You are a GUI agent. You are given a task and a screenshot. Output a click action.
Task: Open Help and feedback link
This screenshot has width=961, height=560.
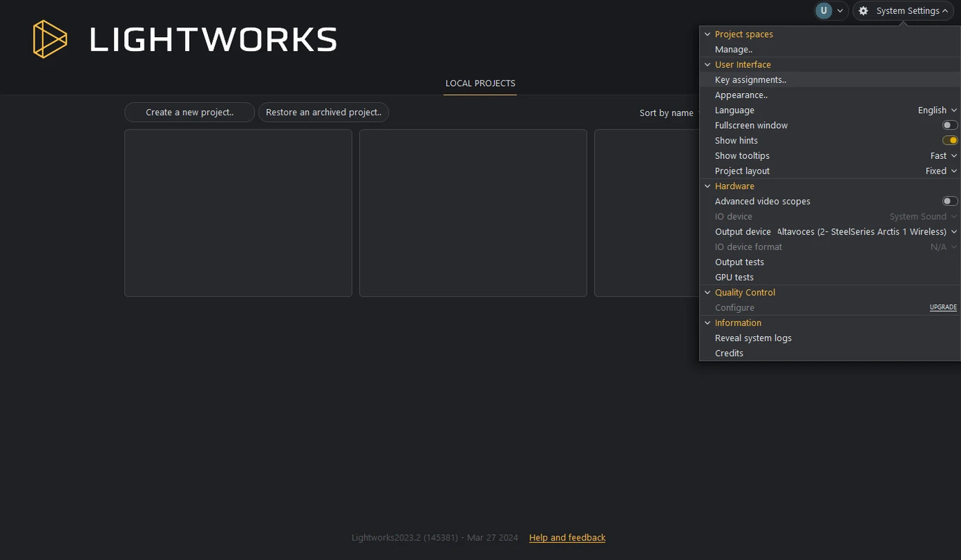pos(567,538)
